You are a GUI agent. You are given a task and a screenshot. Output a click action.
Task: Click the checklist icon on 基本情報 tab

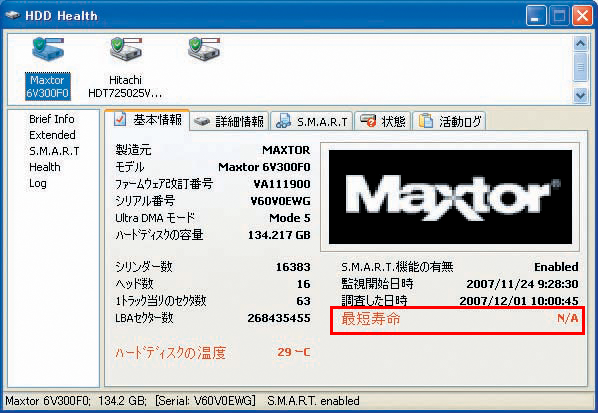coord(120,119)
